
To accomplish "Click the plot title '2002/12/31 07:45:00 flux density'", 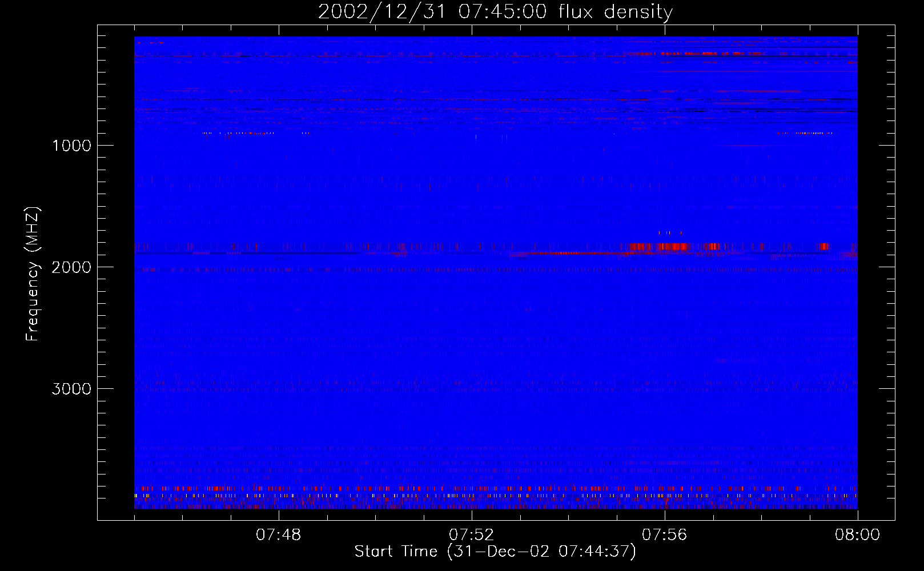I will 495,12.
